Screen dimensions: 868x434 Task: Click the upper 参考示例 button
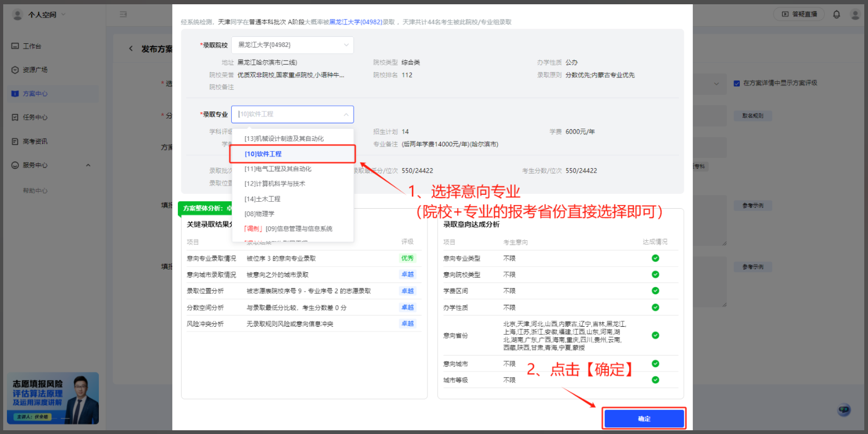(x=753, y=206)
